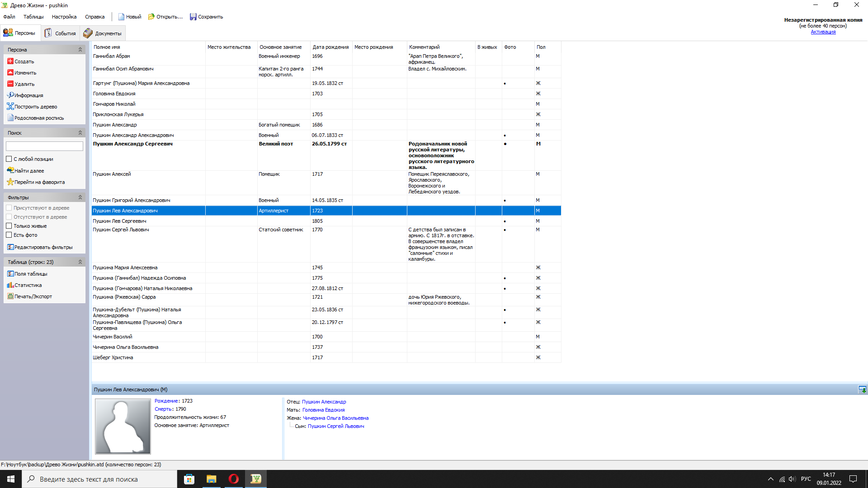The width and height of the screenshot is (868, 488).
Task: Click the Смерть link in details
Action: tap(163, 409)
